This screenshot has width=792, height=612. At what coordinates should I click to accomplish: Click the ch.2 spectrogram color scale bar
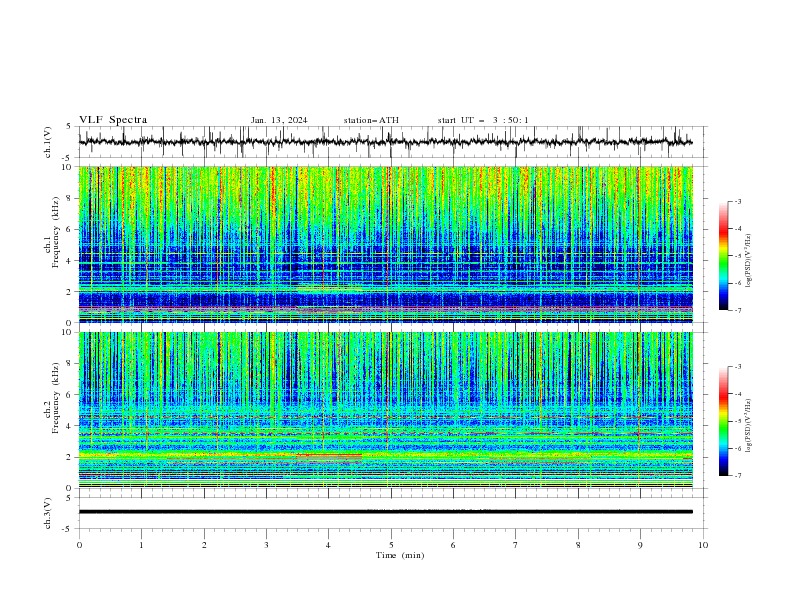tap(723, 421)
